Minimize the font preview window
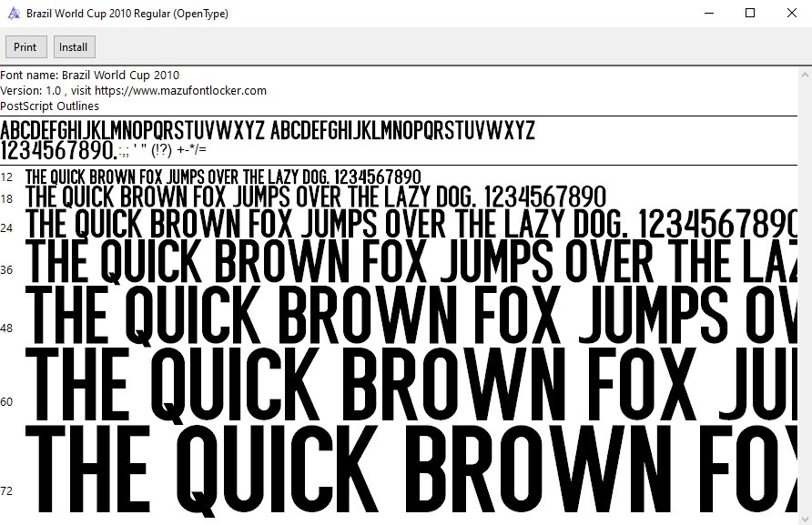 coord(707,13)
